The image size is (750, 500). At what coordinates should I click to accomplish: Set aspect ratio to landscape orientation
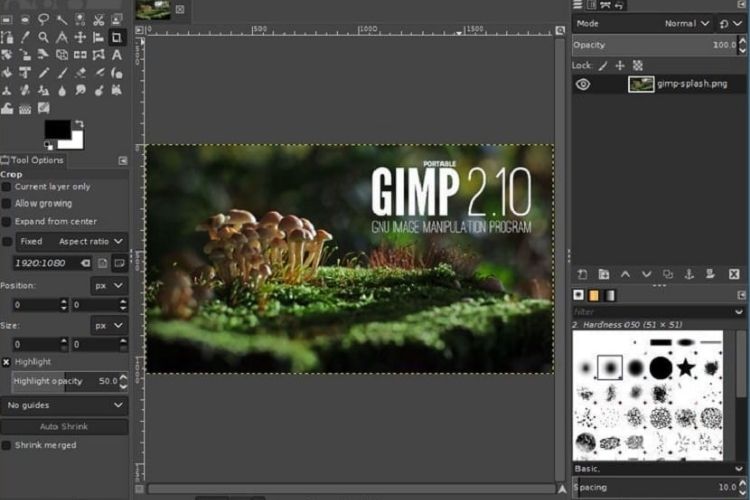coord(120,263)
